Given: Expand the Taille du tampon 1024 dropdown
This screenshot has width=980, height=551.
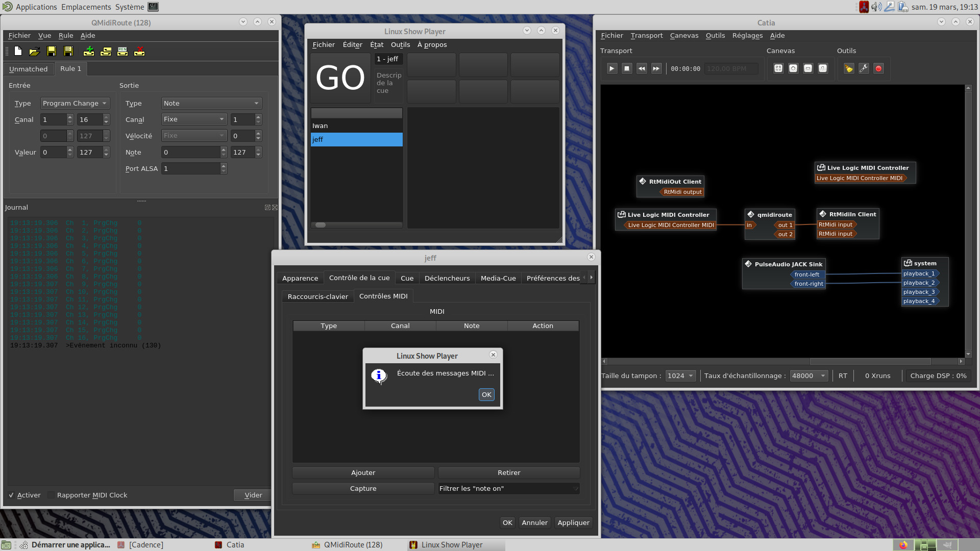Looking at the screenshot, I should pos(680,375).
